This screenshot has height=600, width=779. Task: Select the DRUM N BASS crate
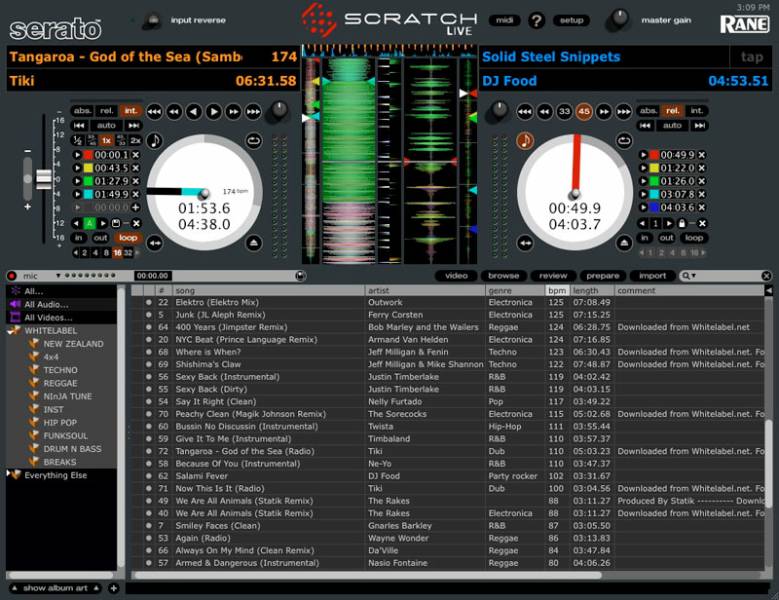point(72,449)
